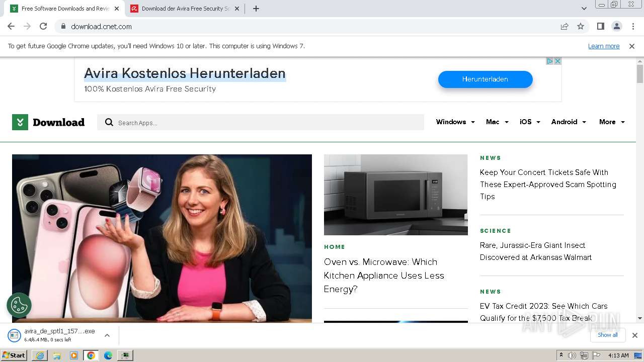Screen dimensions: 644x362
Task: Open the EV Tax Credit 2023 article
Action: 543,312
